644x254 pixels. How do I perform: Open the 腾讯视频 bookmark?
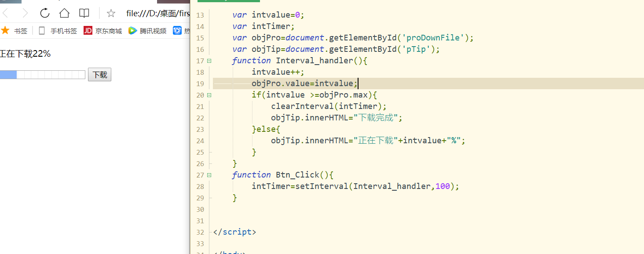tap(153, 31)
